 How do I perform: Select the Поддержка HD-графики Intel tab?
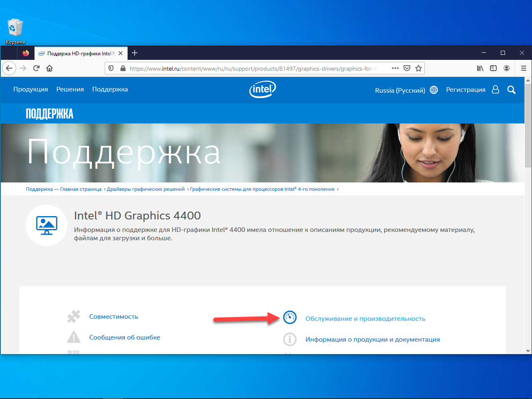click(81, 53)
